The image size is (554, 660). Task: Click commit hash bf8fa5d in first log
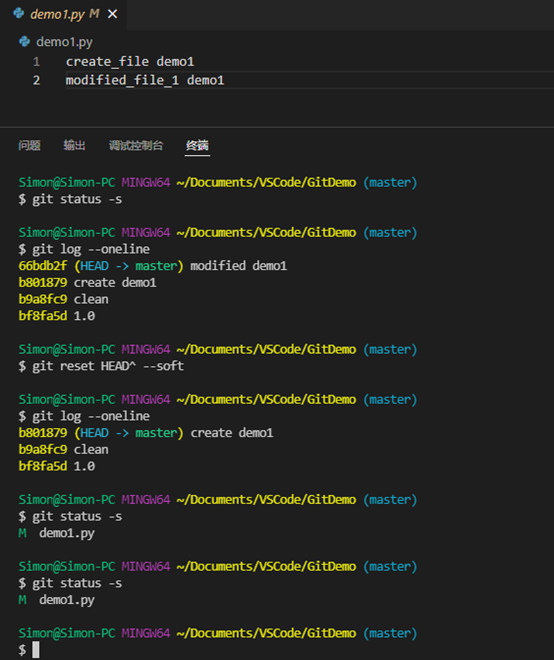pos(43,316)
